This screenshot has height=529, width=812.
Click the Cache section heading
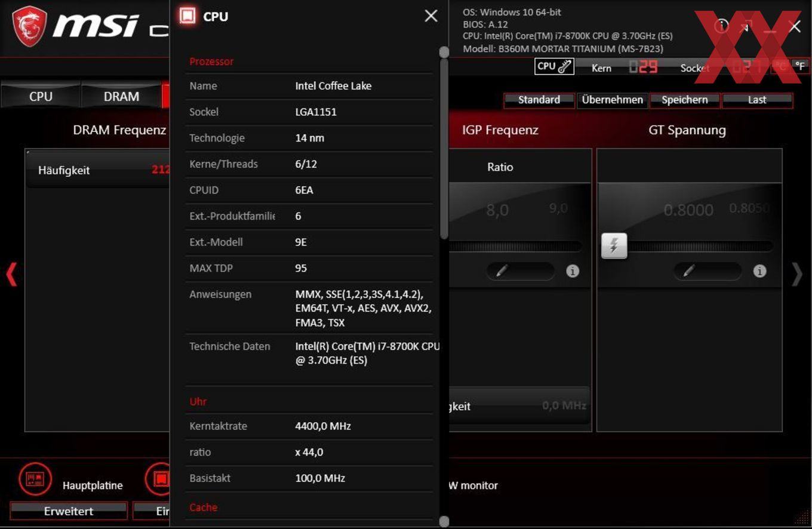click(203, 507)
